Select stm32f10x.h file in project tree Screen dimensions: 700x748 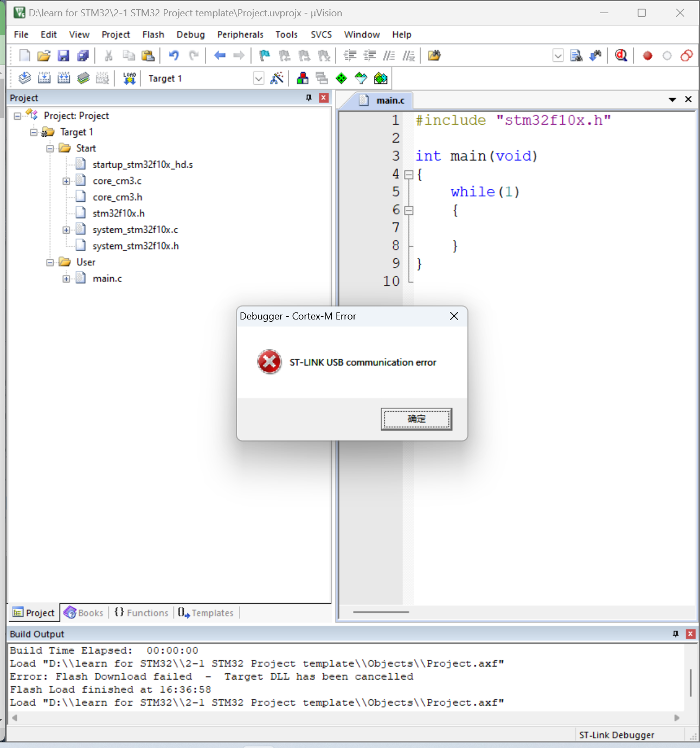[118, 214]
